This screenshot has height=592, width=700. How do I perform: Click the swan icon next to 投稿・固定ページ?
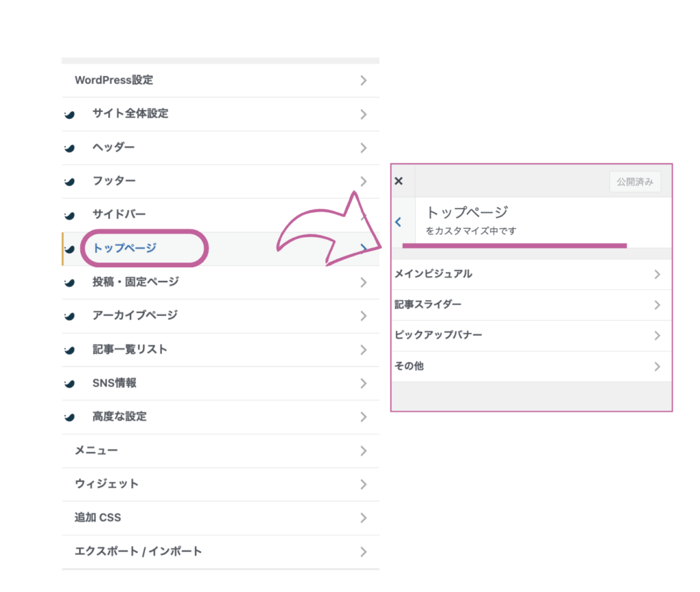(x=69, y=282)
